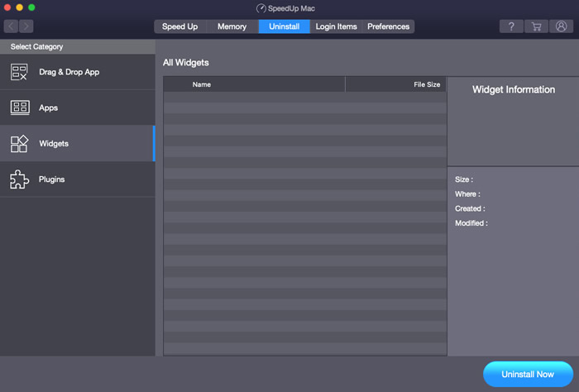This screenshot has height=392, width=579.
Task: Click the Plugins puzzle icon
Action: pos(19,179)
